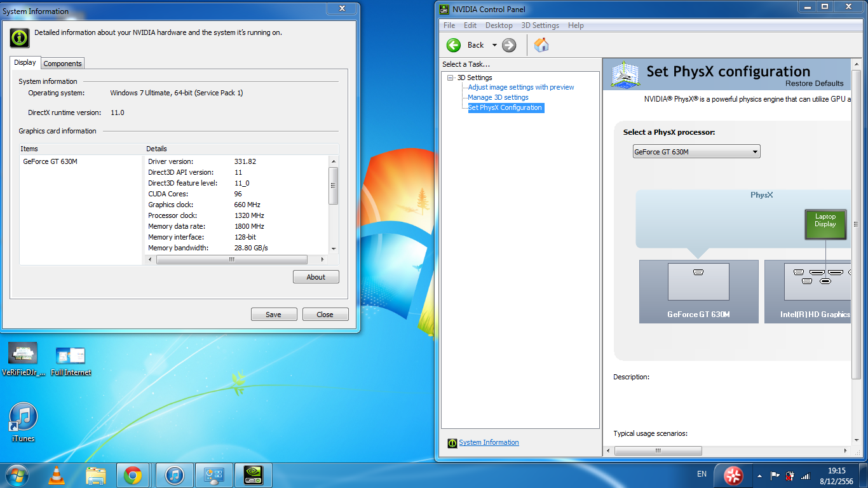Image resolution: width=868 pixels, height=488 pixels.
Task: Show hidden tray icons arrow
Action: pos(759,475)
